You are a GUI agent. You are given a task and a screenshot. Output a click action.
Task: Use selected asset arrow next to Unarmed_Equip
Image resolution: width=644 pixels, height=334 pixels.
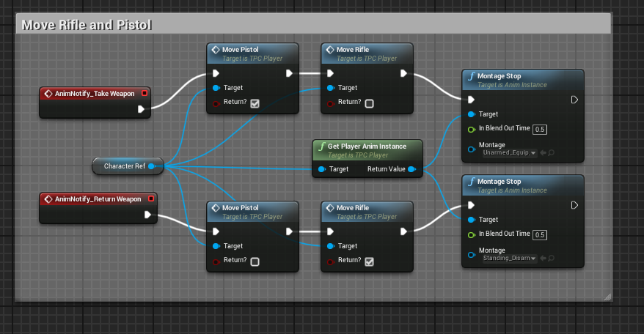[x=543, y=152]
